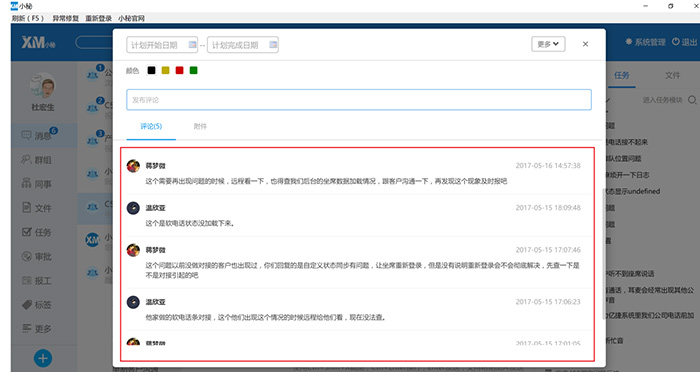The width and height of the screenshot is (700, 372).
Task: Click the right-panel task row 电话接不起来
Action: tap(627, 142)
